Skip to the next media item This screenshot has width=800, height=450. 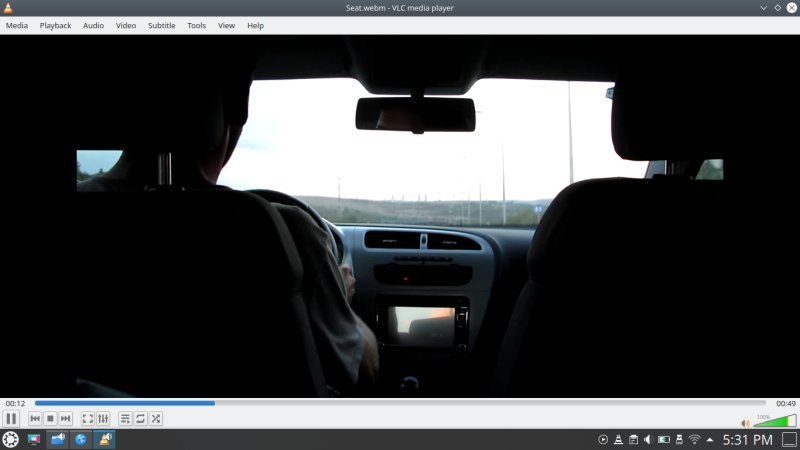[65, 419]
